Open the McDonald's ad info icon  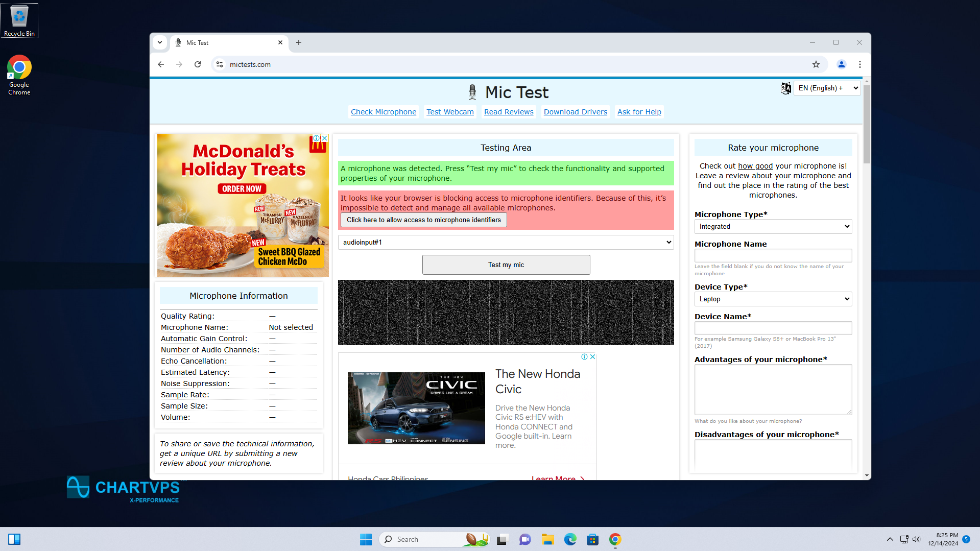(x=317, y=138)
